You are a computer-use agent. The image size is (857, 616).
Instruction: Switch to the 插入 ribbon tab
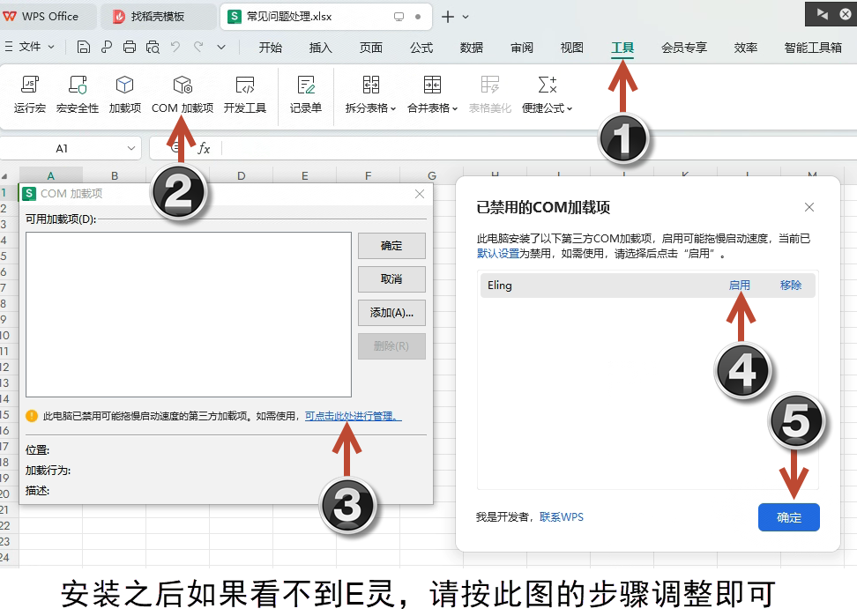(320, 48)
